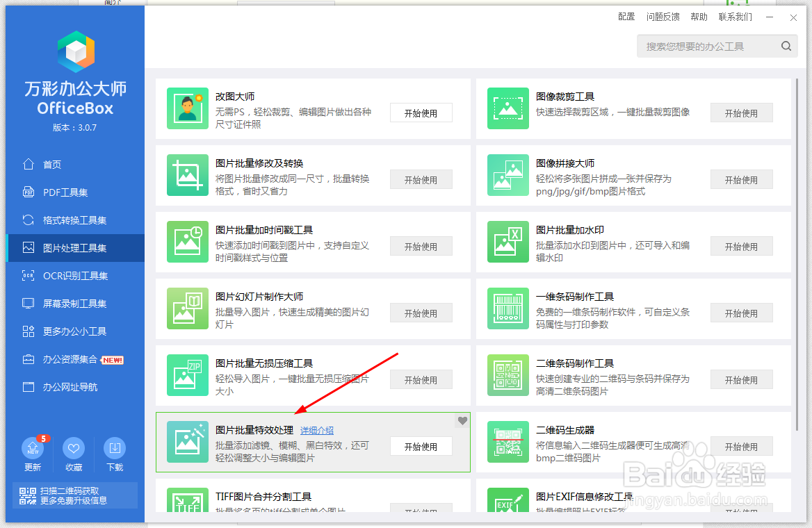
Task: Open the 图片批量修改及转换 icon
Action: 188,175
